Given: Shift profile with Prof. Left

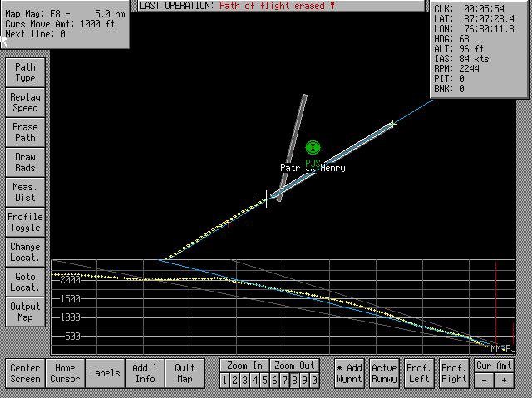Looking at the screenshot, I should click(x=419, y=373).
